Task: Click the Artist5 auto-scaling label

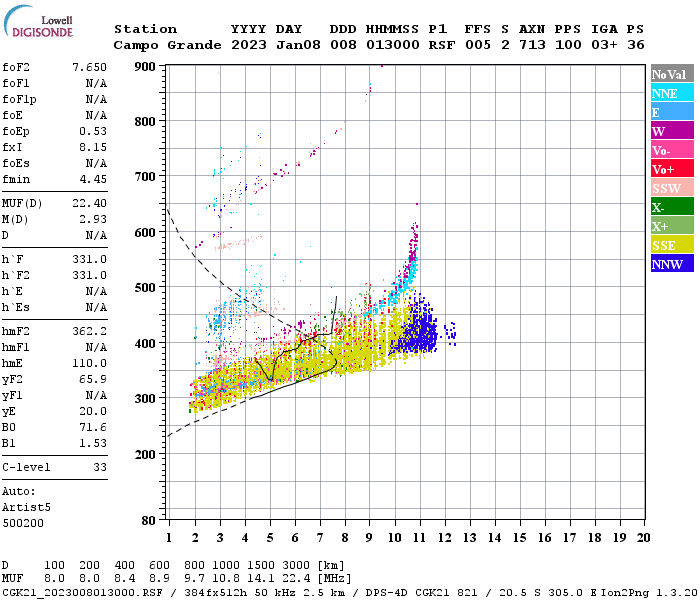Action: [x=26, y=508]
